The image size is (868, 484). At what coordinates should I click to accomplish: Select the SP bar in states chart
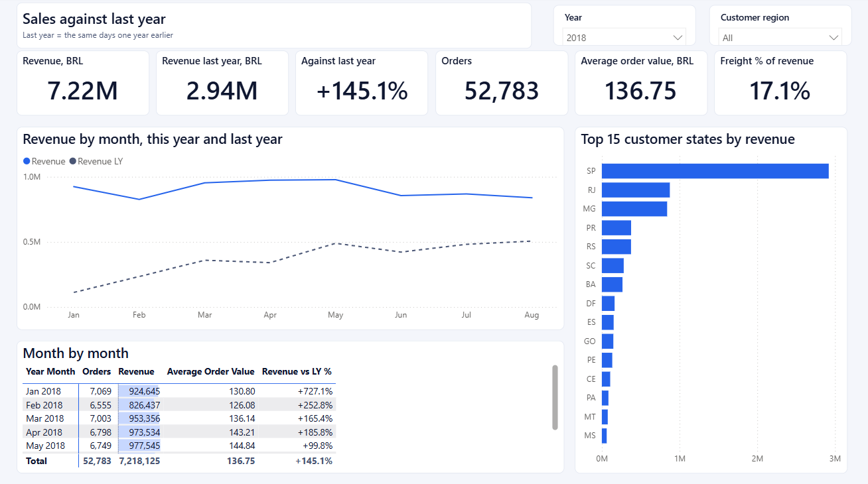pyautogui.click(x=715, y=171)
